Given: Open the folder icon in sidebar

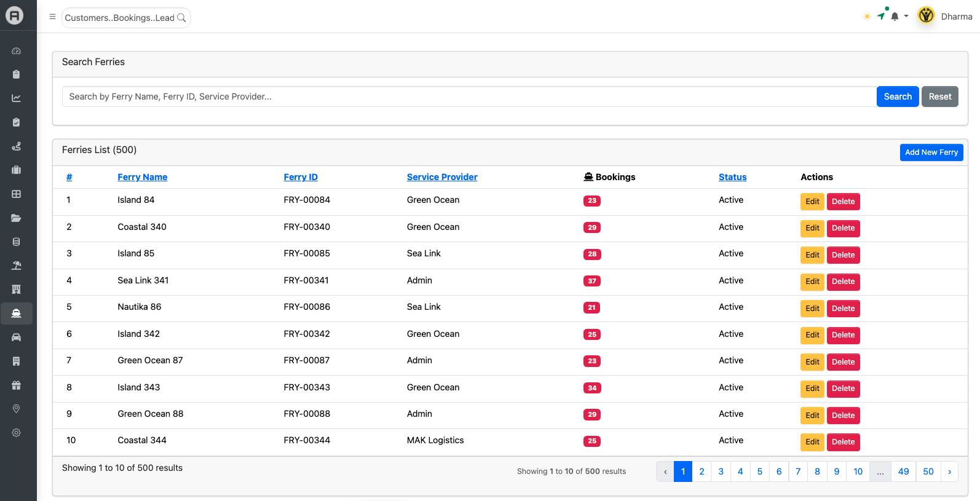Looking at the screenshot, I should click(17, 218).
